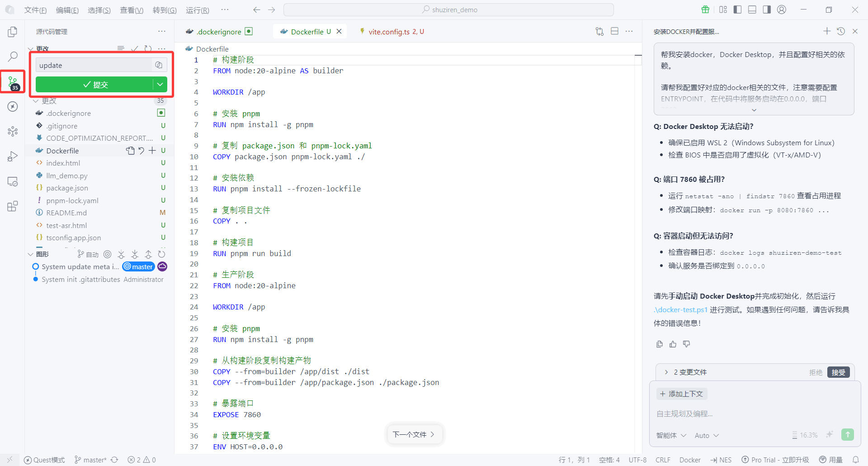The height and width of the screenshot is (466, 868).
Task: Open the Explorer view in the activity bar
Action: (x=13, y=32)
